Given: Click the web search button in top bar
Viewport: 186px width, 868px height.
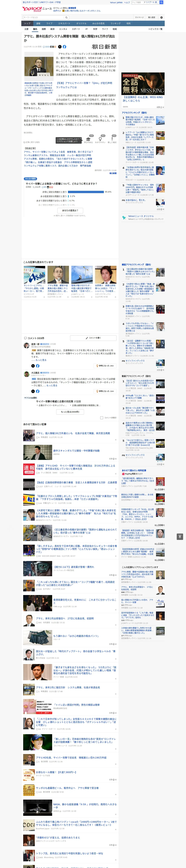Looking at the screenshot, I should (x=161, y=2).
